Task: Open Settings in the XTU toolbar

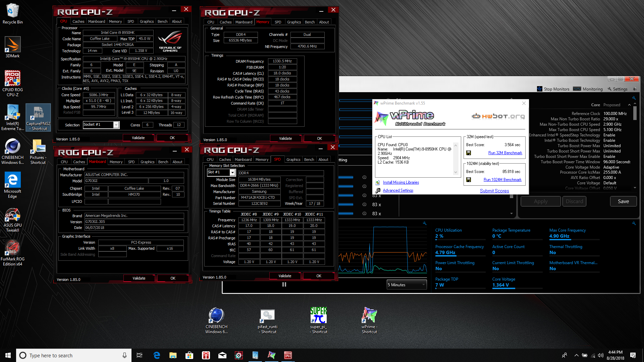Action: (x=617, y=89)
